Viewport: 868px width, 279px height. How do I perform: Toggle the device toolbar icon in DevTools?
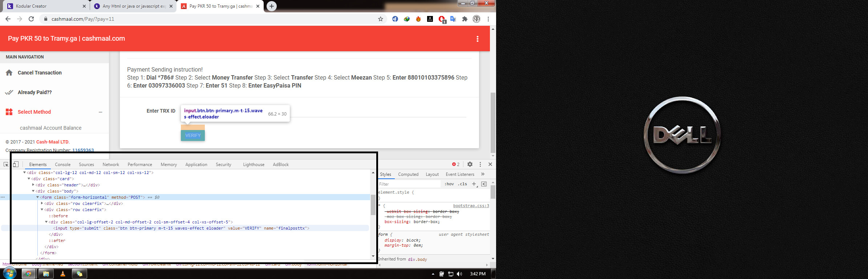click(x=16, y=165)
